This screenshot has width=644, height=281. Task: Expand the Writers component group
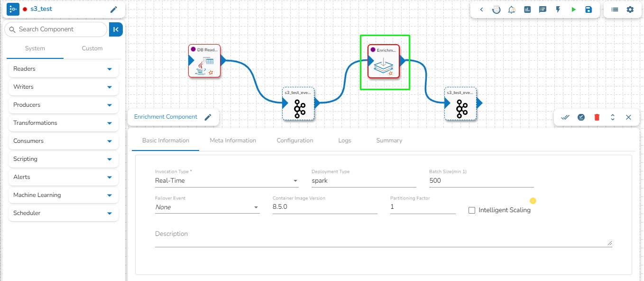[64, 87]
